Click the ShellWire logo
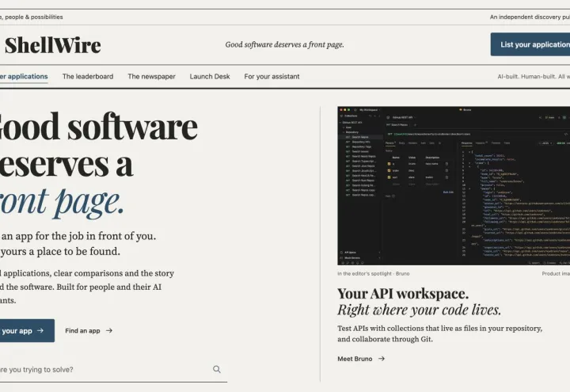 pos(53,45)
